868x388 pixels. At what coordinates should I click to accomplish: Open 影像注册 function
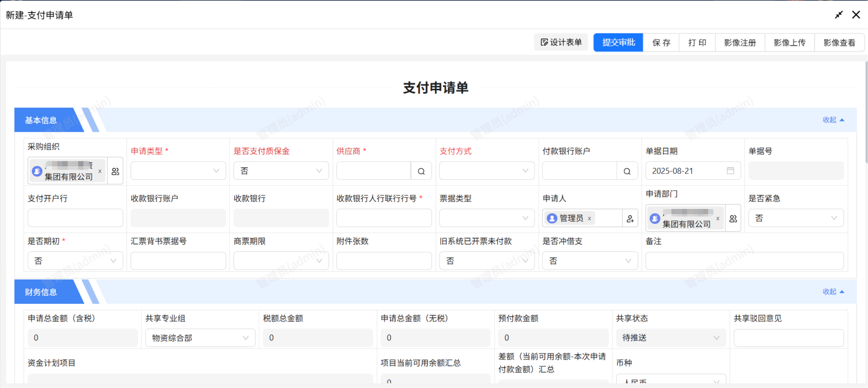point(740,43)
